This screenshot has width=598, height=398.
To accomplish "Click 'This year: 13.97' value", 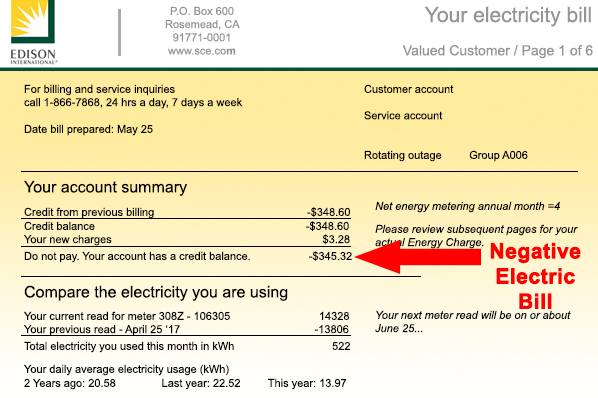I will point(307,383).
